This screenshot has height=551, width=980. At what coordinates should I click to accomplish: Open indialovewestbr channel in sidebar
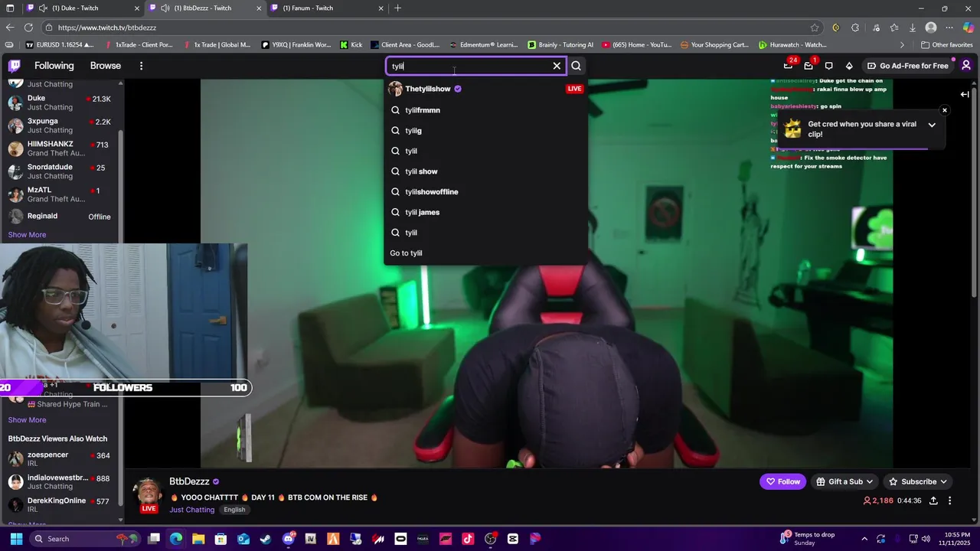pos(60,482)
